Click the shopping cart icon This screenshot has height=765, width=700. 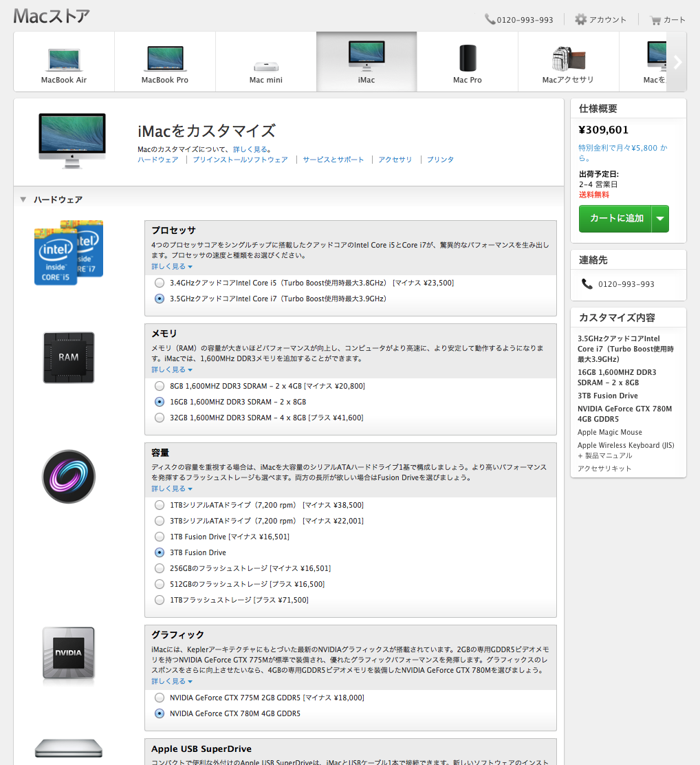(655, 20)
